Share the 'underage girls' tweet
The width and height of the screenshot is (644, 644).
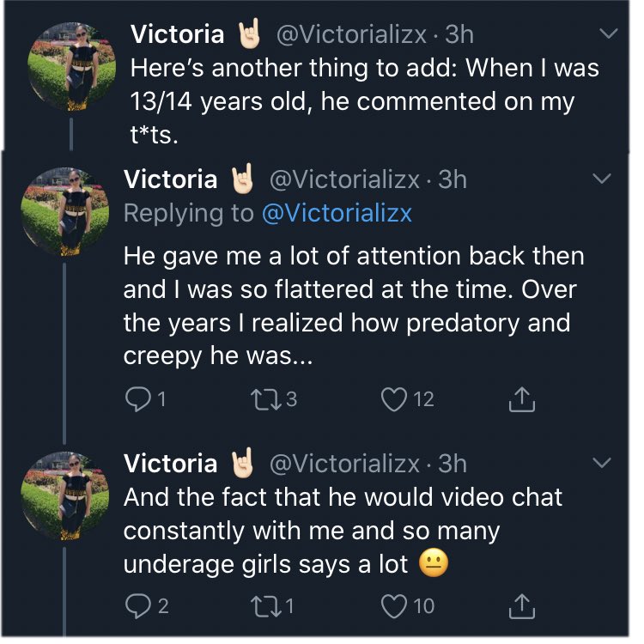[x=520, y=606]
